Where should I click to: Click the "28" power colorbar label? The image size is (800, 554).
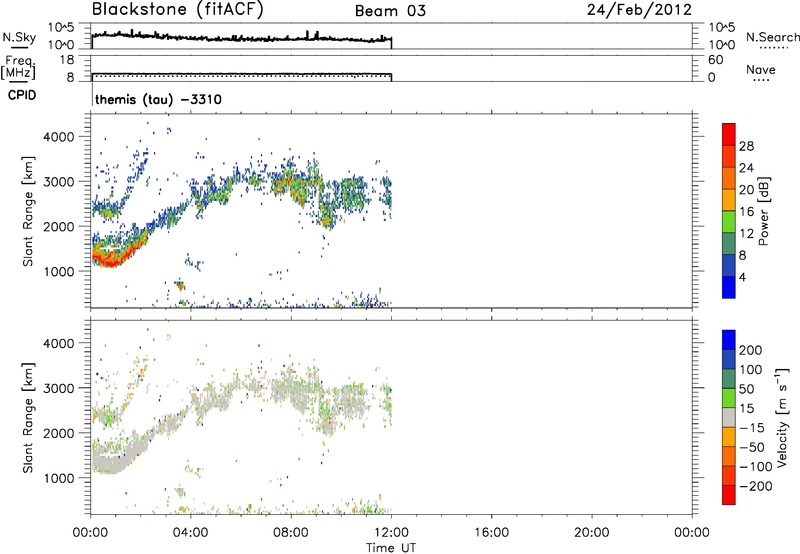(746, 146)
